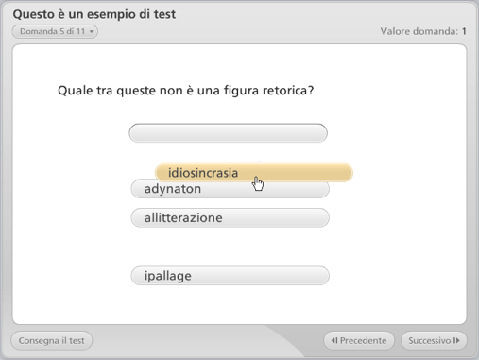Screen dimensions: 479x360
Task: Go to the next question with Successivo
Action: click(434, 341)
